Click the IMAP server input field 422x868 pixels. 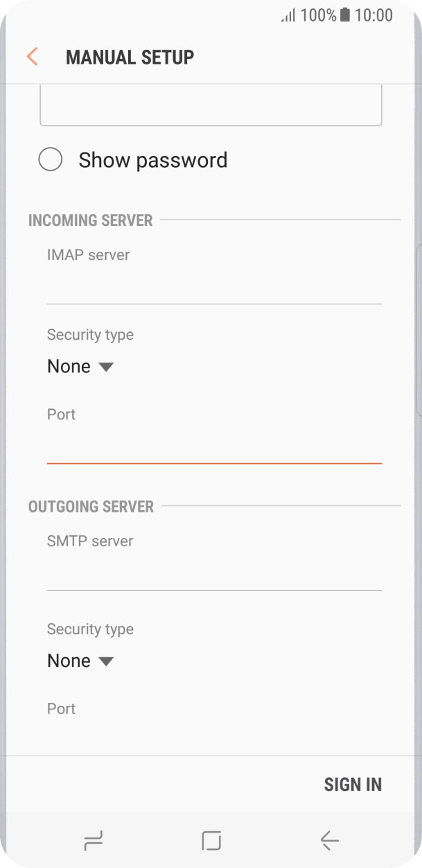coord(214,284)
